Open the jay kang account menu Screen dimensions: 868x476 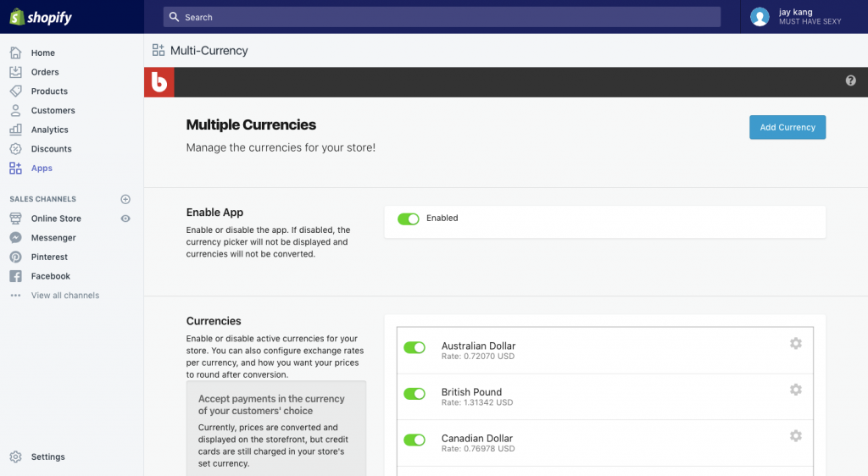[x=809, y=17]
